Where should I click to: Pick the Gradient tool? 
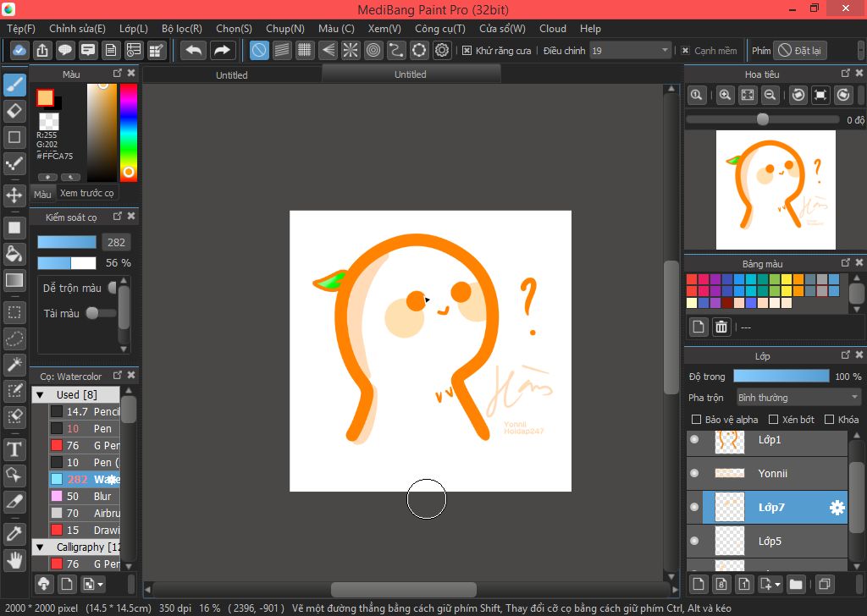coord(14,280)
